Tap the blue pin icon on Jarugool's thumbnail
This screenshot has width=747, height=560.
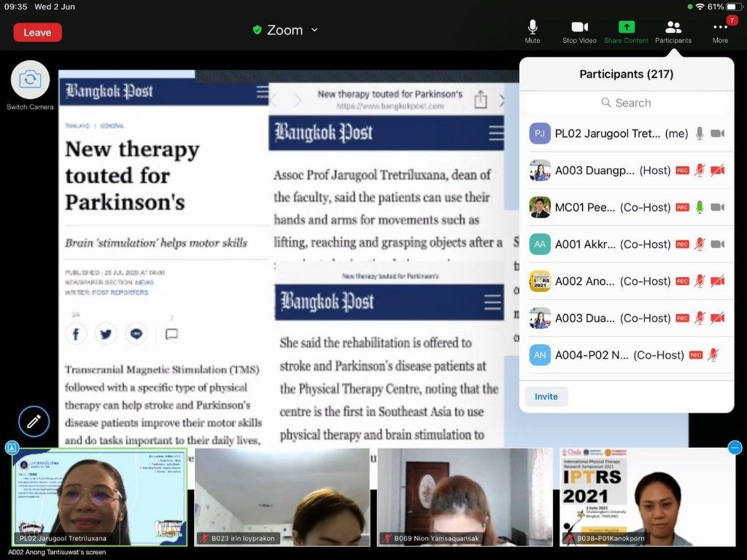(x=12, y=448)
